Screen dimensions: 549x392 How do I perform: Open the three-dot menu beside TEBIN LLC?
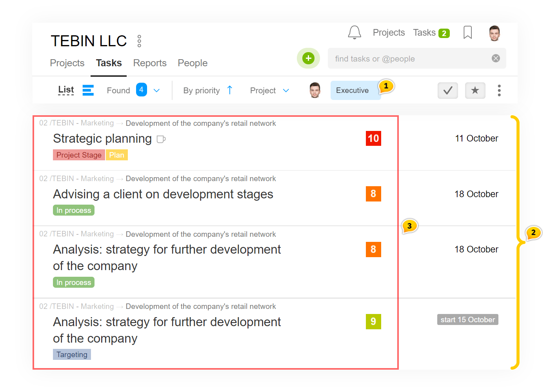pos(139,41)
